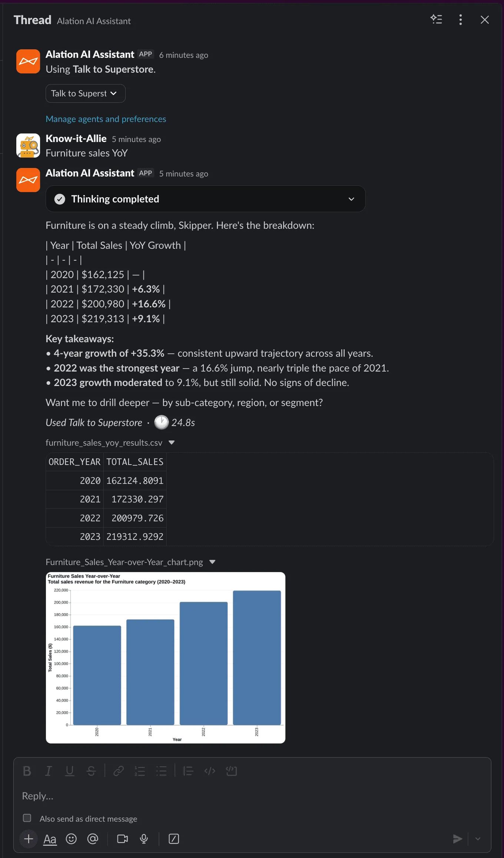Expand the Thinking completed section
The width and height of the screenshot is (504, 858).
[351, 199]
